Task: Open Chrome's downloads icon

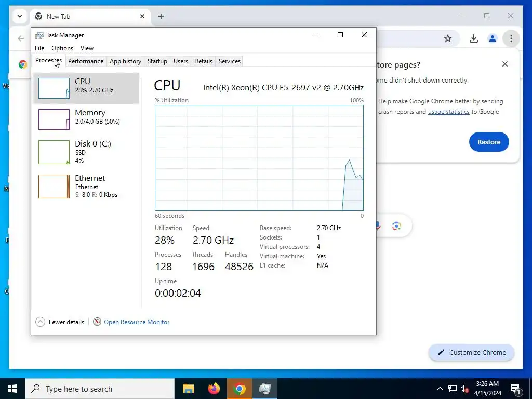Action: click(474, 38)
